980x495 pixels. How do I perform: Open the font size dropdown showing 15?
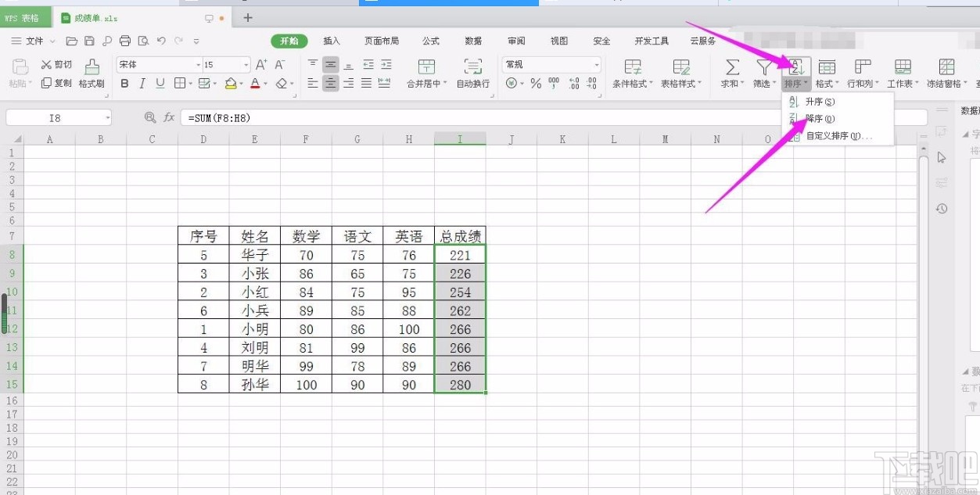(246, 64)
